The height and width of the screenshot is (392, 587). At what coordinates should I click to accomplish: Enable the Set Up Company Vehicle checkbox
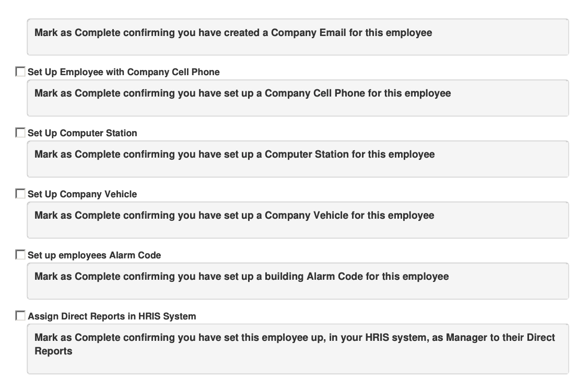click(x=20, y=193)
